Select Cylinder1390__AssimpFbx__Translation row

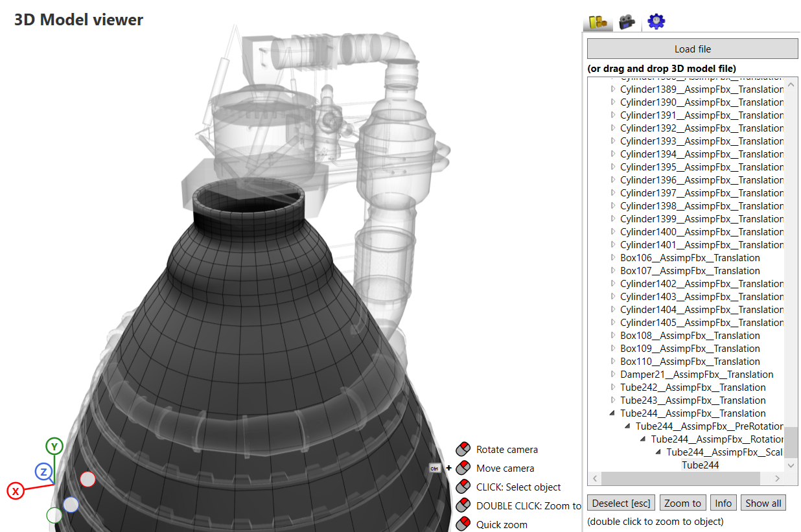point(702,102)
